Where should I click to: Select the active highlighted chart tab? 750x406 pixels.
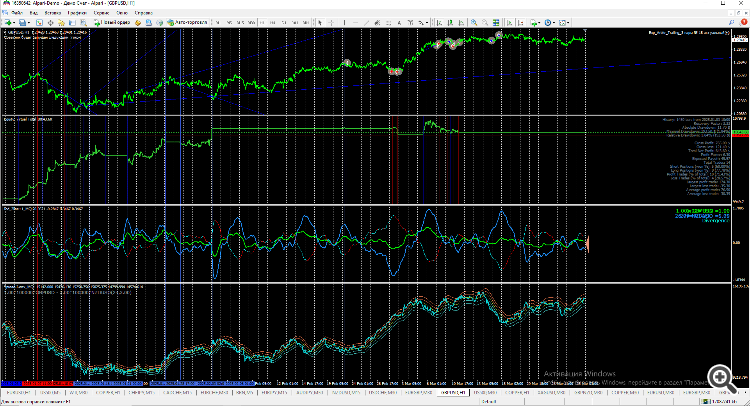coord(453,392)
